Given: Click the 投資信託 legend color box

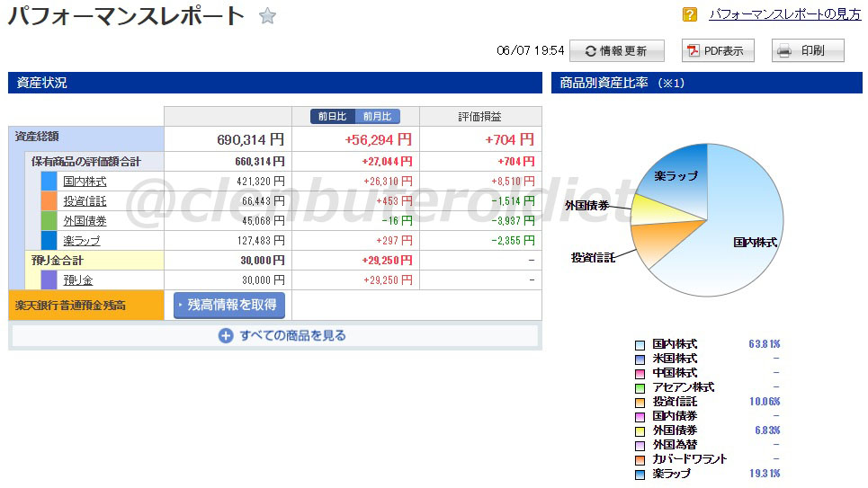Looking at the screenshot, I should click(640, 403).
